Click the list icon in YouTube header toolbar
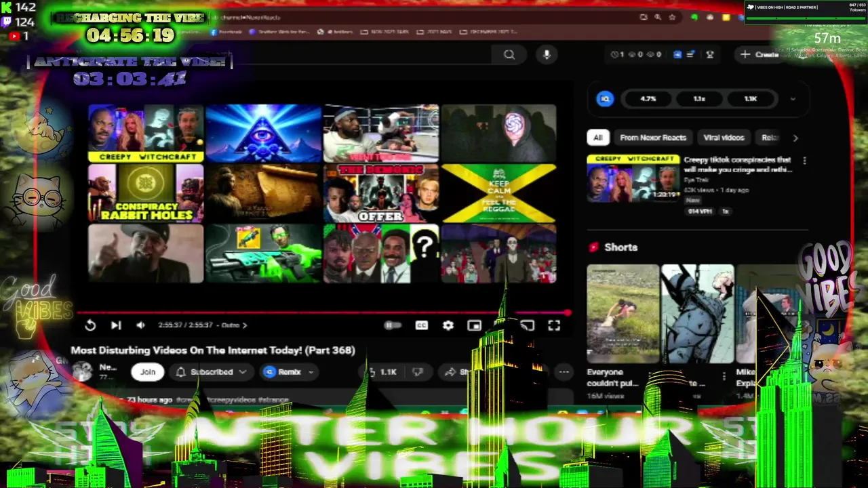This screenshot has width=868, height=488. pos(690,54)
